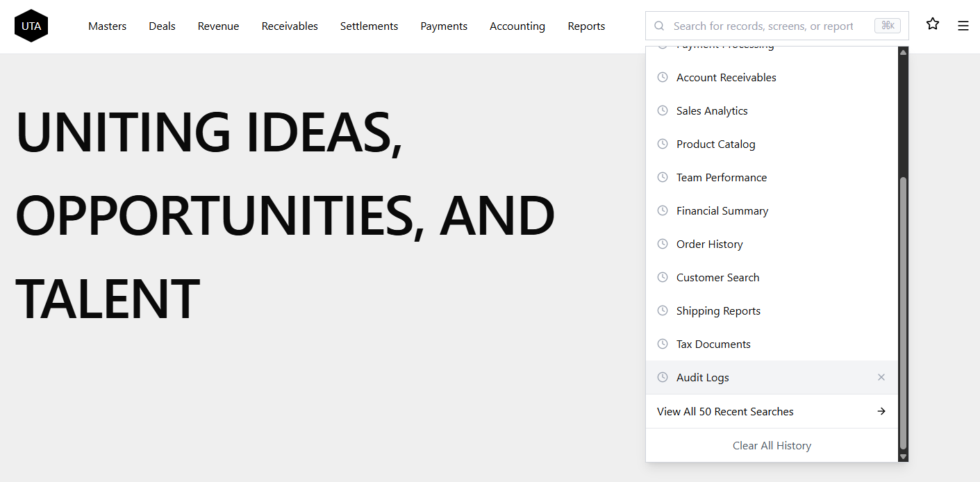Image resolution: width=980 pixels, height=482 pixels.
Task: Expand the Receivables navigation menu
Action: click(290, 26)
